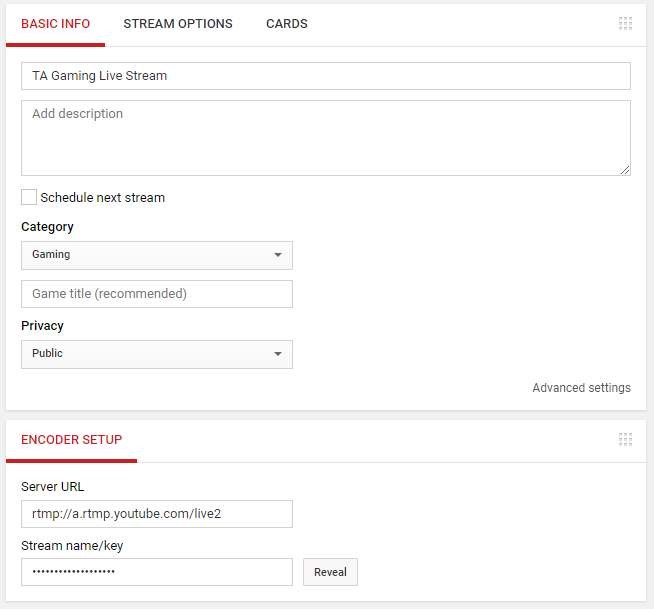
Task: Click the Schedule next stream label text
Action: (x=103, y=197)
